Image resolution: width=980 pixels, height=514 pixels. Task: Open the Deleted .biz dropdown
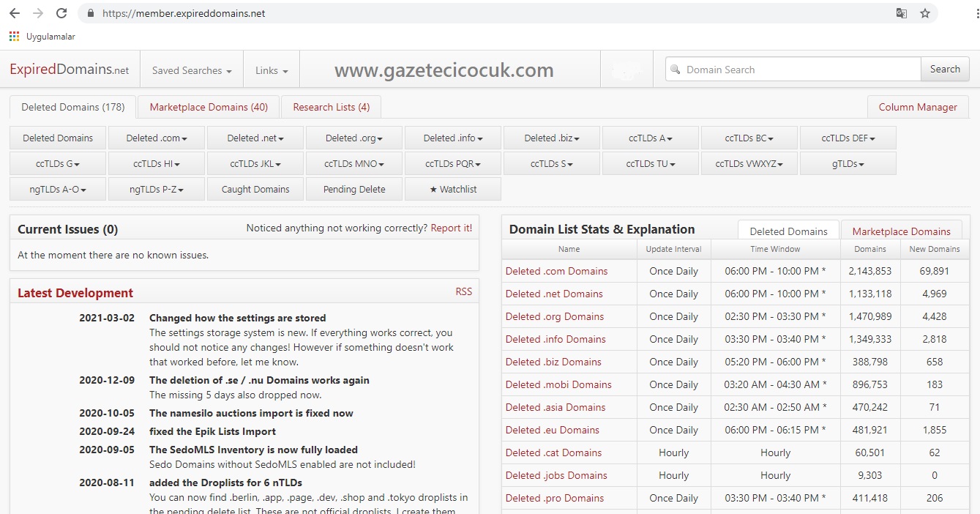coord(552,138)
